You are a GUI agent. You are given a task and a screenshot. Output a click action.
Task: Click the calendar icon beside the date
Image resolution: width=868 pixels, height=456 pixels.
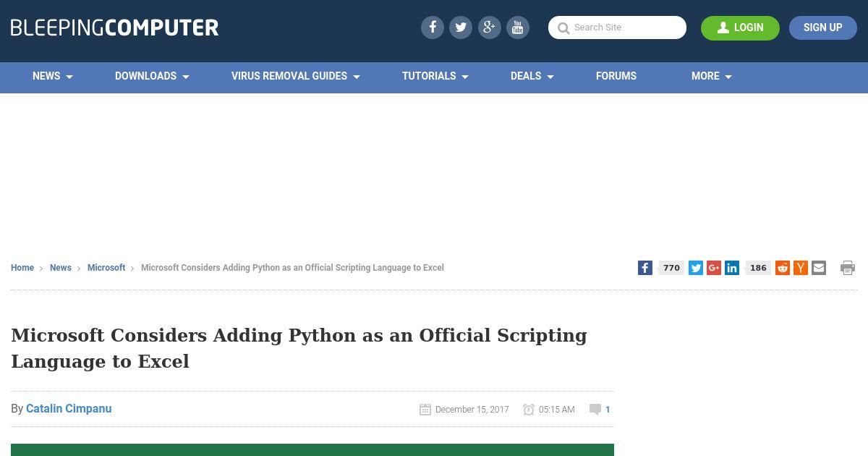[x=425, y=410]
